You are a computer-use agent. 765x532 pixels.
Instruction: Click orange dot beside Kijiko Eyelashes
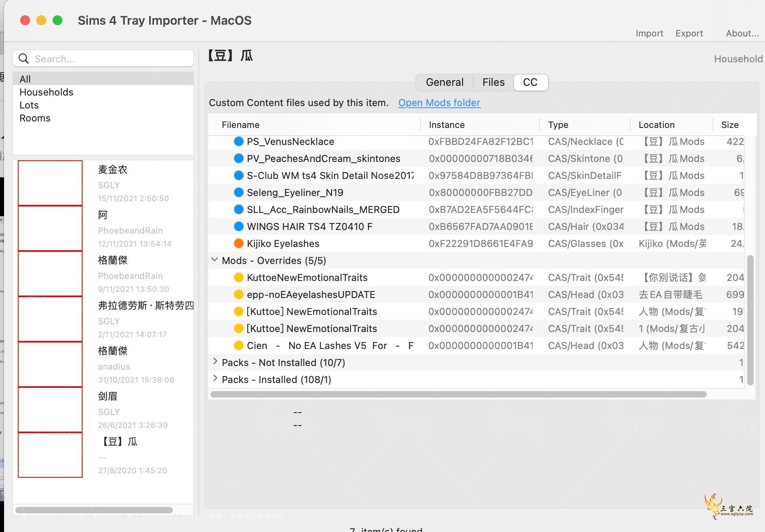[239, 243]
